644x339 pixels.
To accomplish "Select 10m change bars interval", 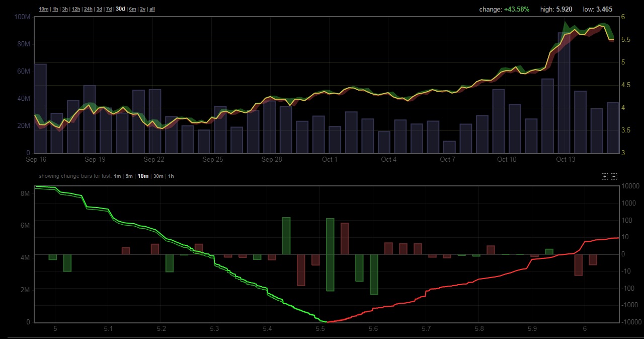I will coord(143,176).
